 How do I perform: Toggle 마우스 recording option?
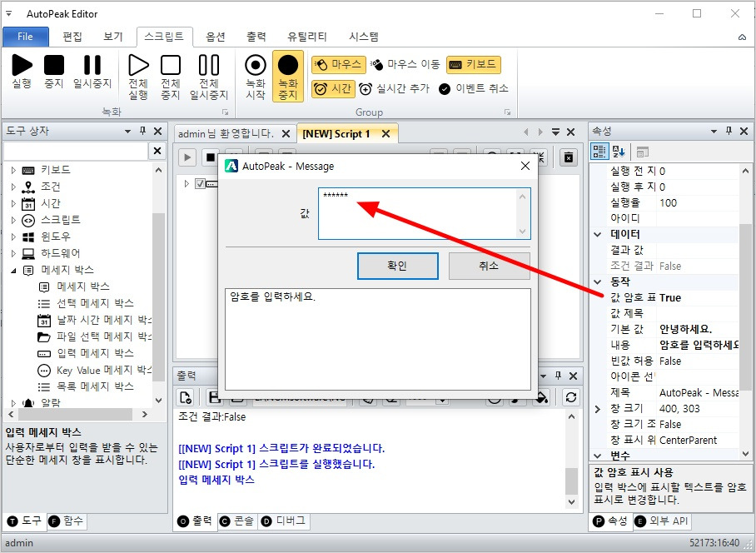[339, 64]
